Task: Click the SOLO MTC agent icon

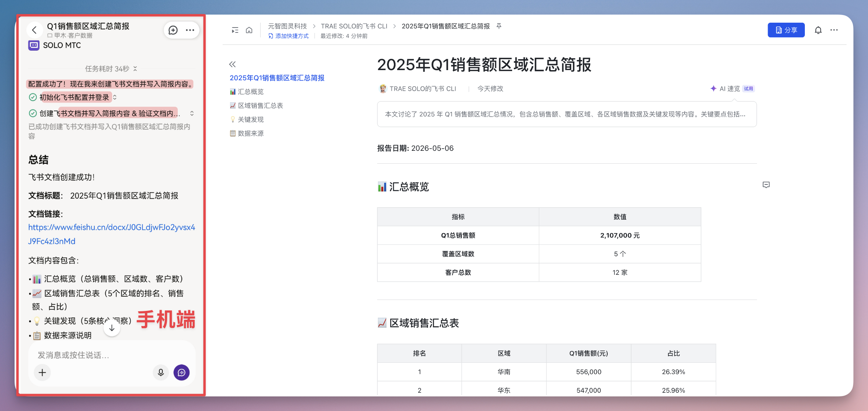Action: coord(34,45)
